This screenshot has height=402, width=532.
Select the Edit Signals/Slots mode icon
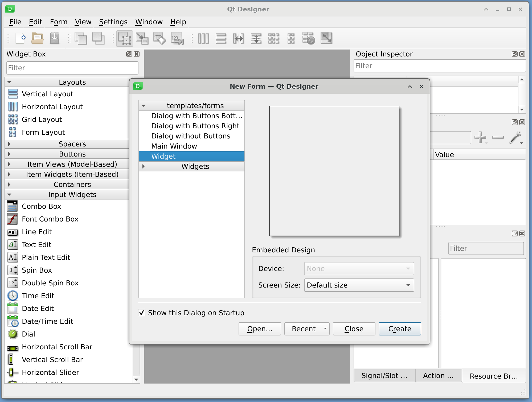pos(142,39)
